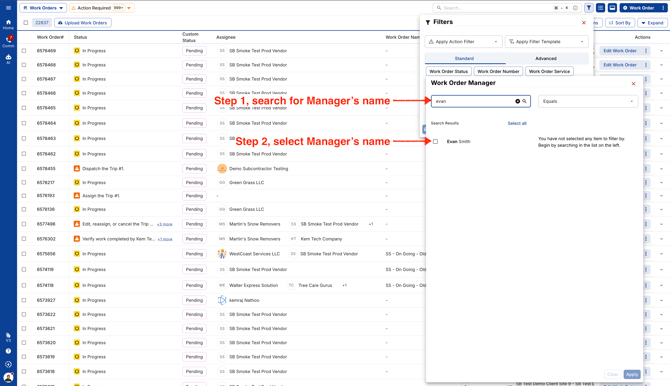Open the Work Orders module dropdown
670x386 pixels.
[43, 8]
